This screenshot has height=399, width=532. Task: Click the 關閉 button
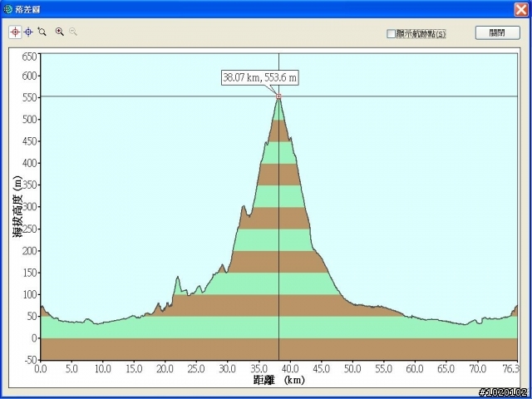pos(497,32)
